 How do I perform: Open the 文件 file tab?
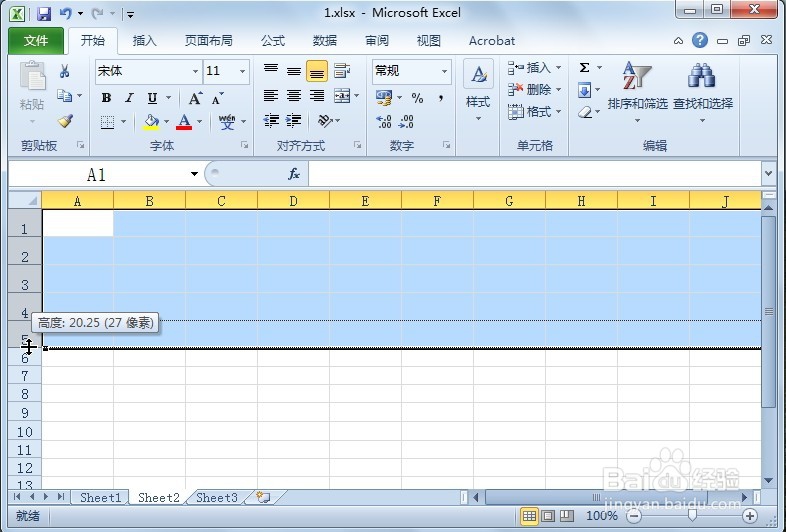point(36,41)
